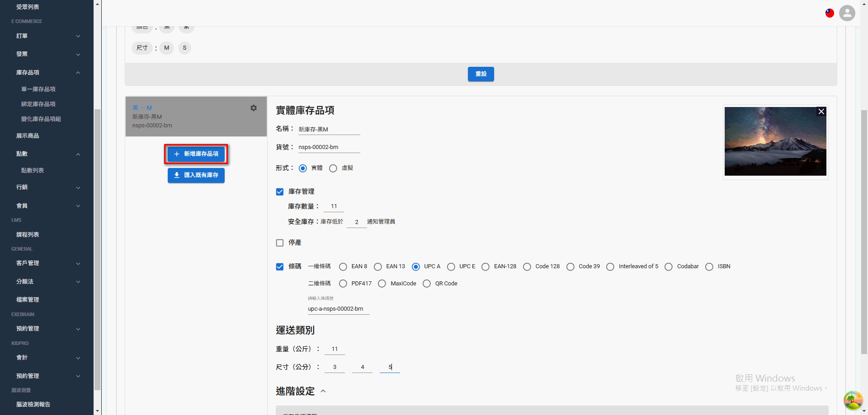Viewport: 868px width, 415px height.
Task: Select the 虛擬 form radio button
Action: (x=333, y=168)
